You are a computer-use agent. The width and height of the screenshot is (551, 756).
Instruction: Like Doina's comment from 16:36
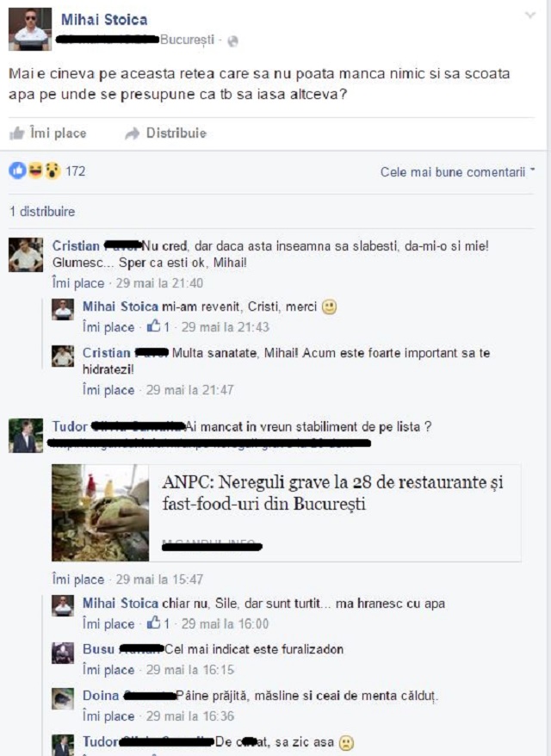[x=108, y=716]
